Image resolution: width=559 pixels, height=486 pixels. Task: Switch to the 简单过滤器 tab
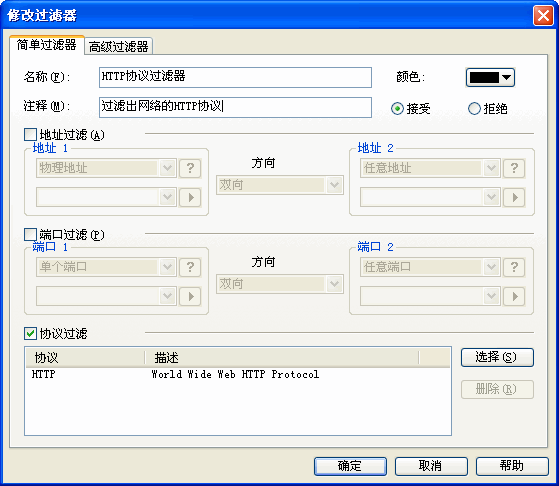pyautogui.click(x=47, y=45)
